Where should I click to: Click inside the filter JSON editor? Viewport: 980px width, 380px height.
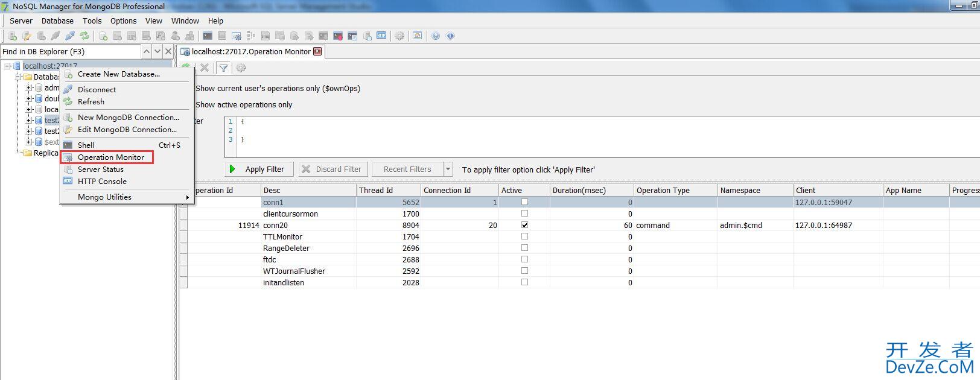click(608, 137)
